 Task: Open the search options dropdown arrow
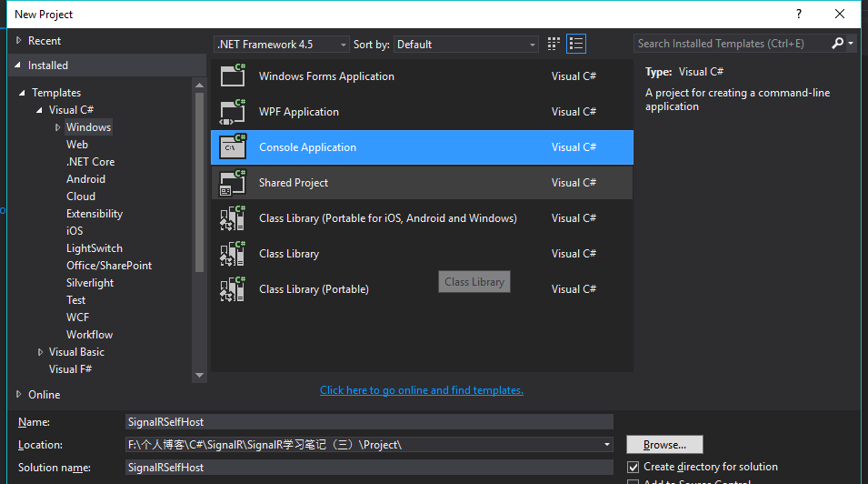tap(851, 44)
